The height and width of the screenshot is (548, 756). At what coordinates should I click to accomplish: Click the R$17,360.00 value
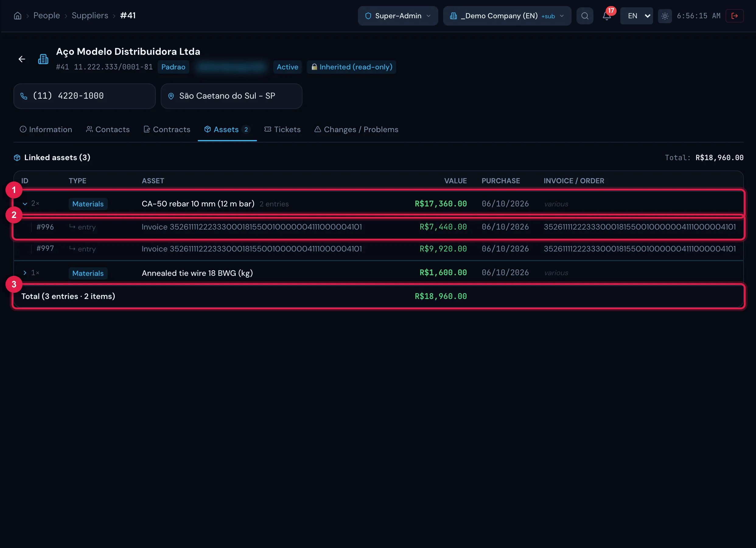click(441, 204)
